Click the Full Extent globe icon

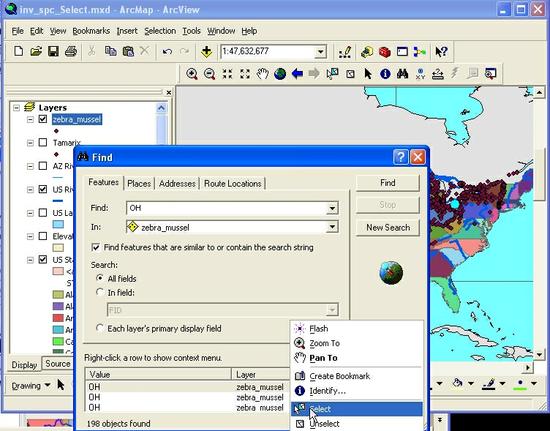click(280, 74)
